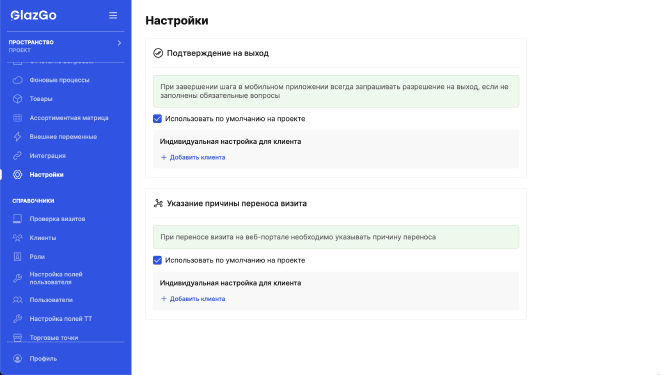The image size is (660, 375).
Task: Open Товары menu item
Action: 41,99
